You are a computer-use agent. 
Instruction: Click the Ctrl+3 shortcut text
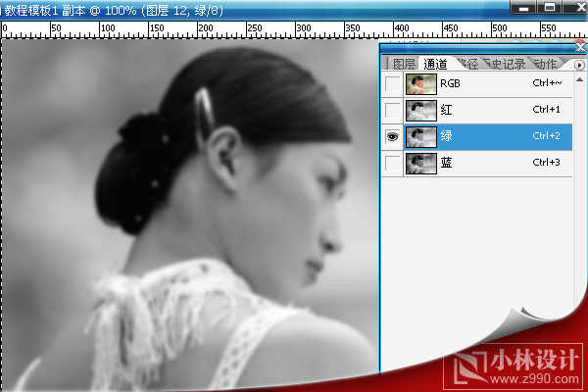tap(547, 163)
